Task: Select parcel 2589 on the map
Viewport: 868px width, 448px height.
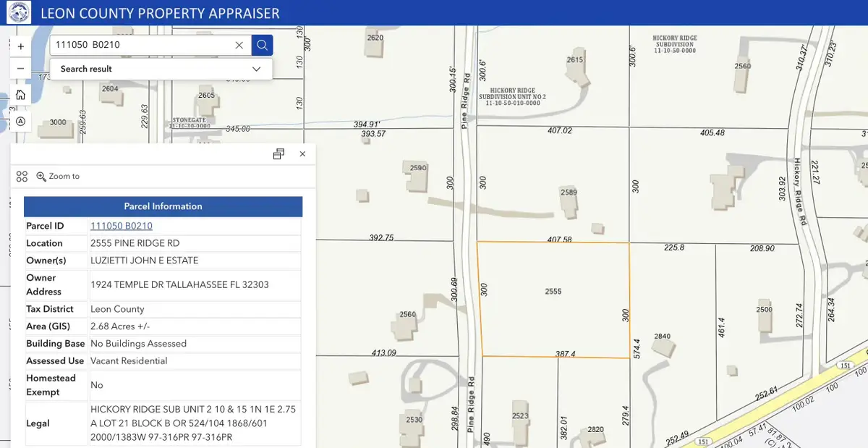Action: [569, 193]
